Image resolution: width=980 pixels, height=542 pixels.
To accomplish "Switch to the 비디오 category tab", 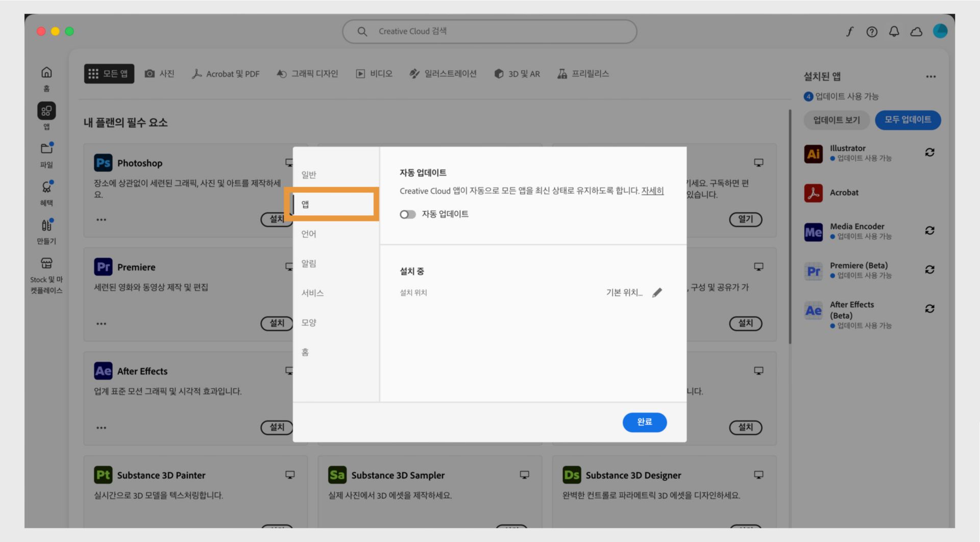I will 374,74.
